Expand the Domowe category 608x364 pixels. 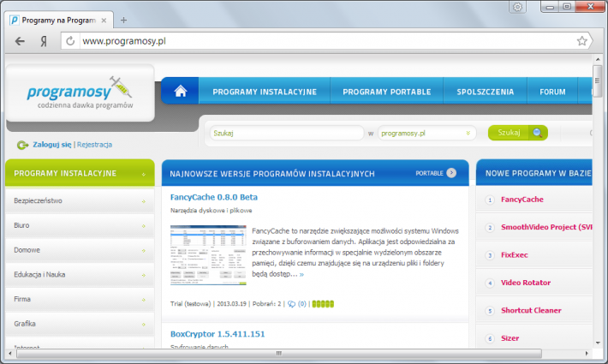click(80, 250)
